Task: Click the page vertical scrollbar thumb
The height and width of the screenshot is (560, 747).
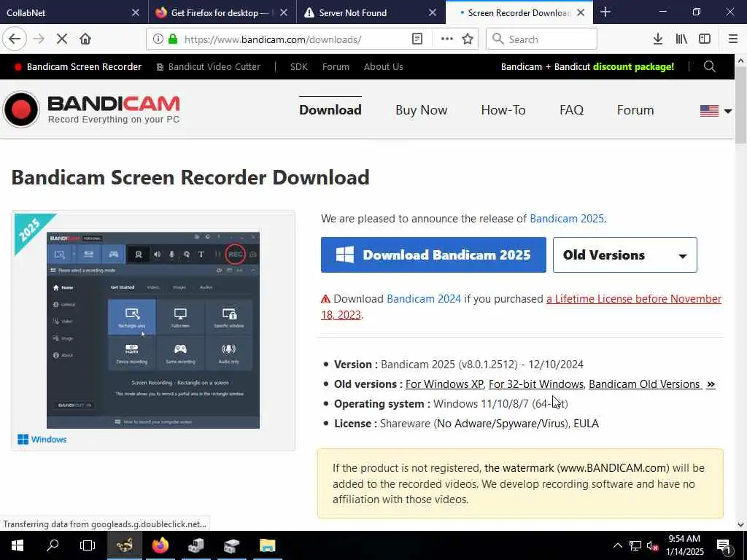Action: 740,105
